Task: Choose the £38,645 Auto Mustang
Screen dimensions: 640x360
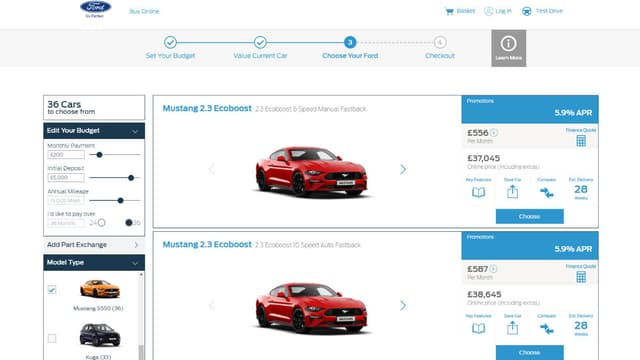Action: [529, 352]
